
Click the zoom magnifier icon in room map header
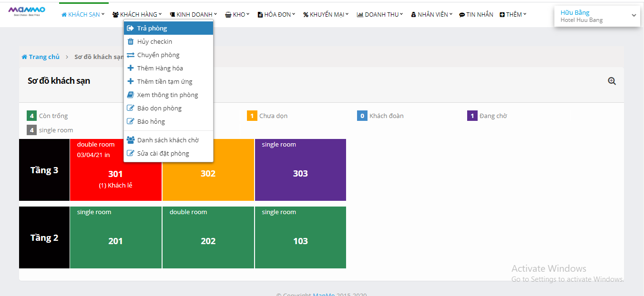tap(612, 81)
